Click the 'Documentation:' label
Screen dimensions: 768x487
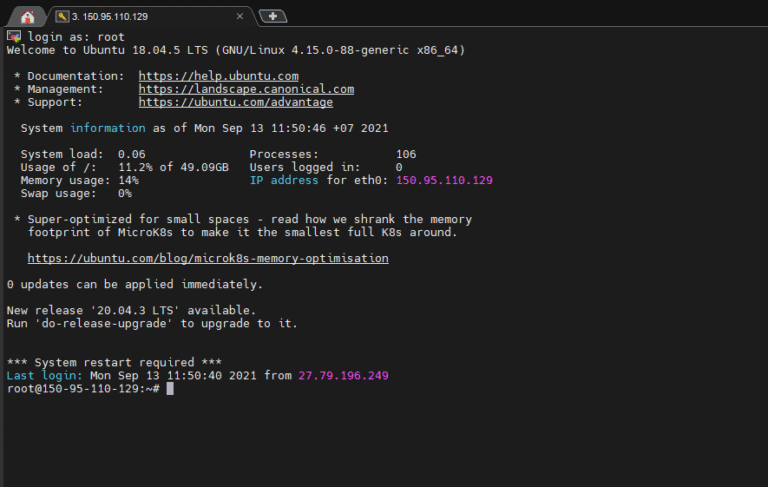(x=76, y=76)
